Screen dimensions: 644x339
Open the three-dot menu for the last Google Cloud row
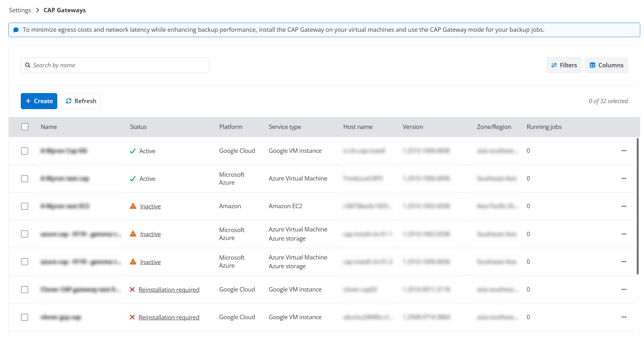[624, 317]
